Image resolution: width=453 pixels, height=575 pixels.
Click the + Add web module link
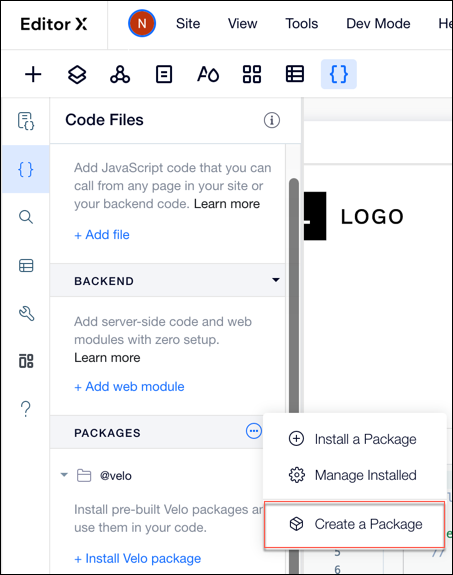(129, 387)
